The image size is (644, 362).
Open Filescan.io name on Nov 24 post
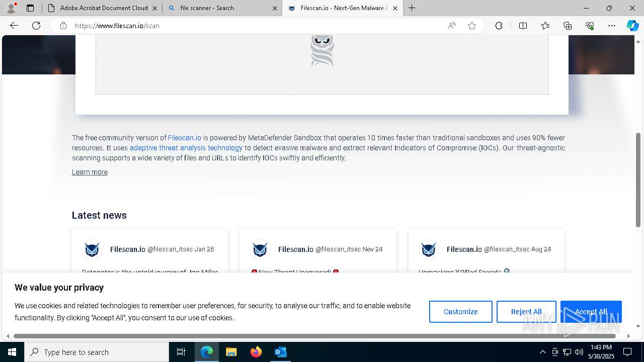296,249
